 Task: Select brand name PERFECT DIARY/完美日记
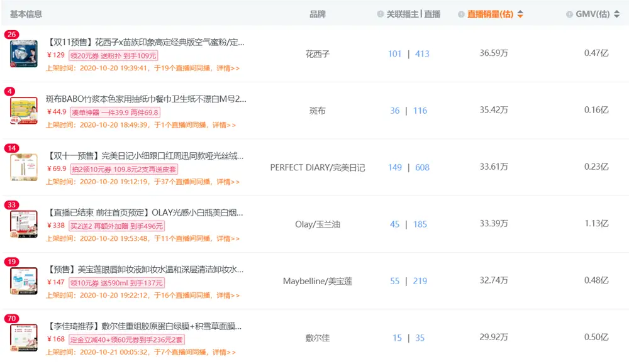pyautogui.click(x=317, y=168)
